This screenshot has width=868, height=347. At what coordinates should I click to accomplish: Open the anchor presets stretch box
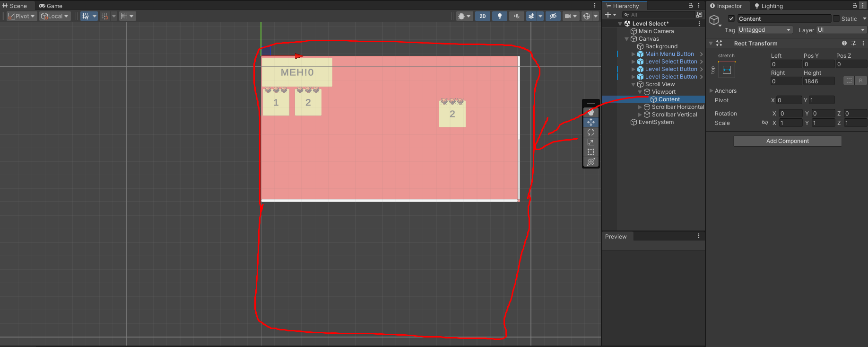727,70
